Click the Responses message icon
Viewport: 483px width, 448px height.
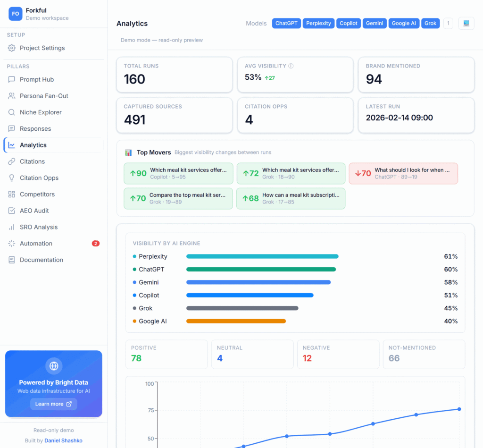pyautogui.click(x=12, y=128)
